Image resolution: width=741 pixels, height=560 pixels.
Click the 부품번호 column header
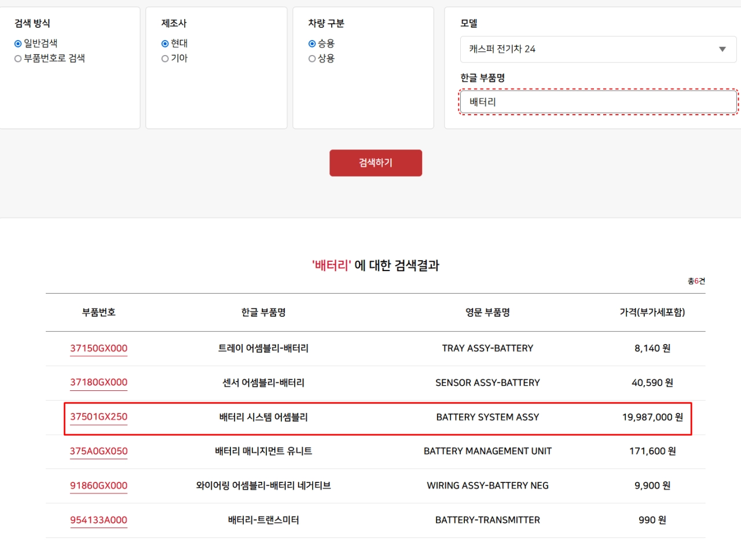point(98,312)
